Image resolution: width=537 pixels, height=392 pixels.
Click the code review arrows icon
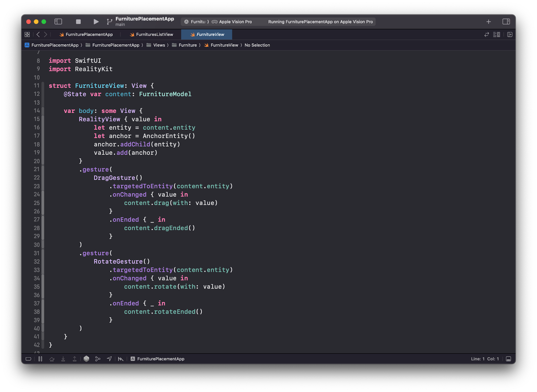(486, 35)
